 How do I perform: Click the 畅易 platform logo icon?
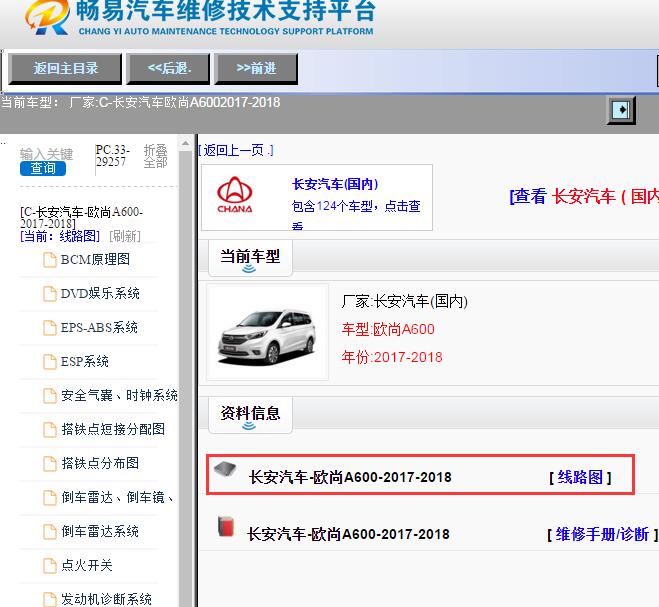[x=47, y=17]
